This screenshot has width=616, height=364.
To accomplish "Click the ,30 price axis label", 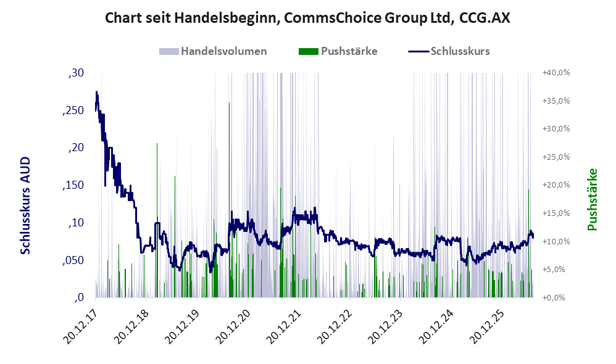I will click(76, 73).
